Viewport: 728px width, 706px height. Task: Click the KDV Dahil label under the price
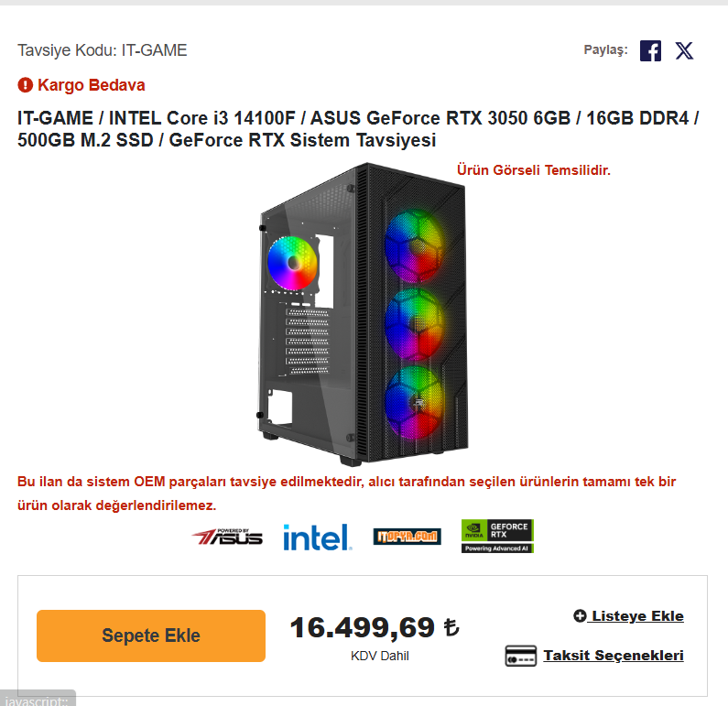pos(380,656)
